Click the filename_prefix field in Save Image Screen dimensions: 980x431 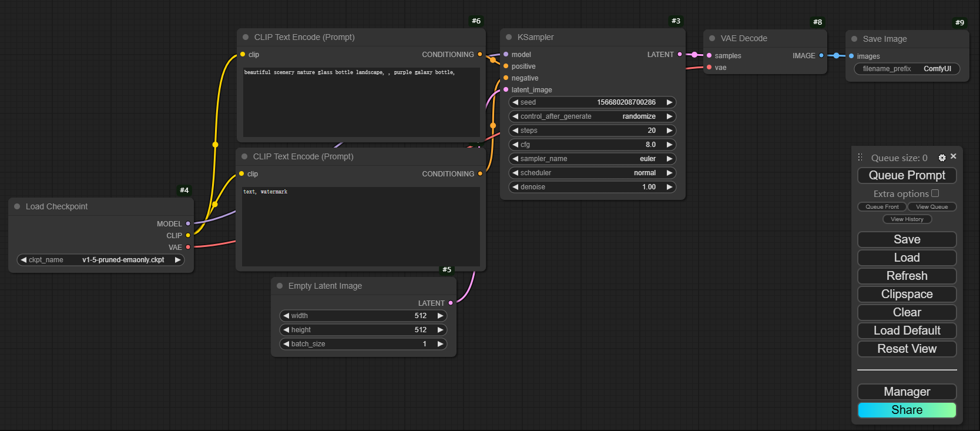point(907,69)
